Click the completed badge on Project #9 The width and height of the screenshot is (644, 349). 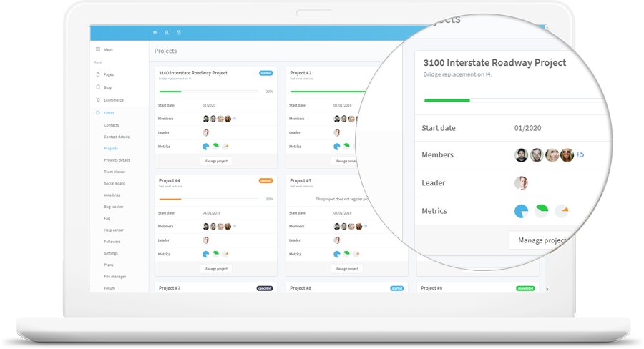pos(525,288)
